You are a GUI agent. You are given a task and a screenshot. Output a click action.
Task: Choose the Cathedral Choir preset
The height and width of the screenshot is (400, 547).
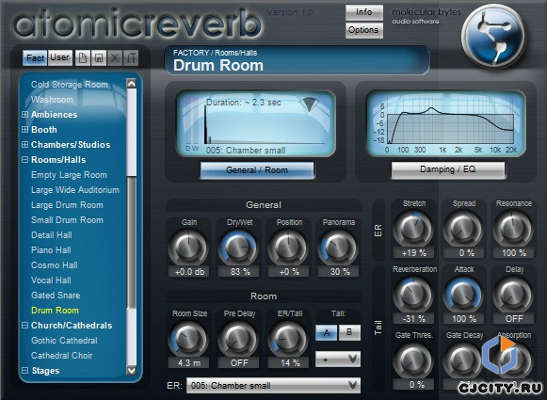[62, 355]
